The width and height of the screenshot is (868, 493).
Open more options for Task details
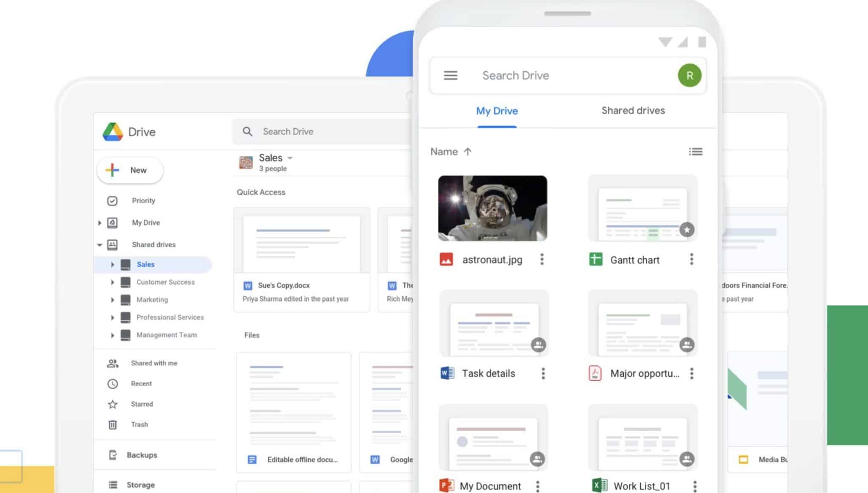coord(543,373)
